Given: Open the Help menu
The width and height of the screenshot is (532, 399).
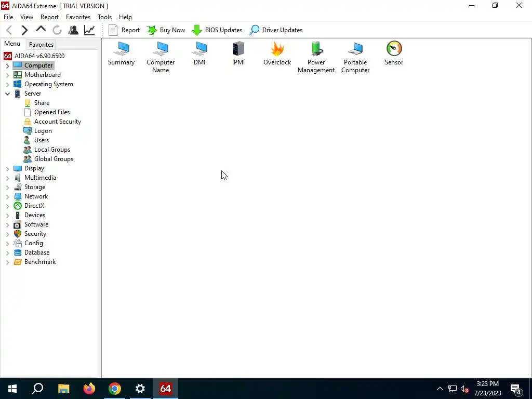Looking at the screenshot, I should pos(125,17).
